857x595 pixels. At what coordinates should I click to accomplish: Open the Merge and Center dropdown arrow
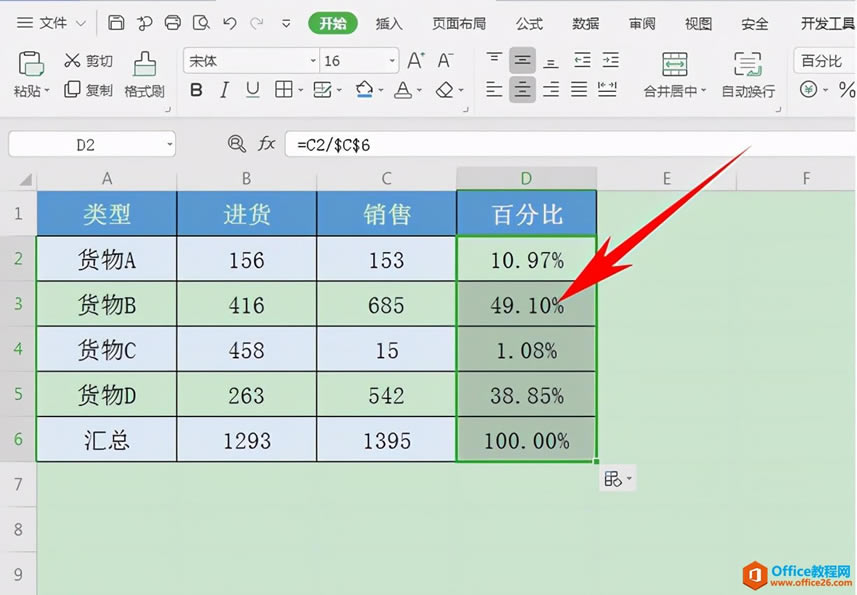pyautogui.click(x=703, y=91)
